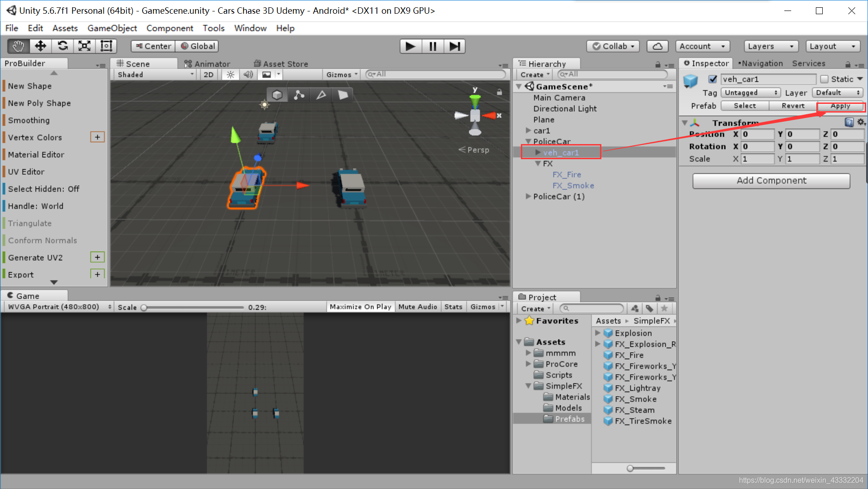Search by type in Project panel
The width and height of the screenshot is (868, 489).
(635, 308)
